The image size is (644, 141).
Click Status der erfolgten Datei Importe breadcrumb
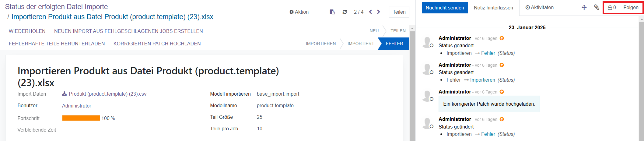56,7
